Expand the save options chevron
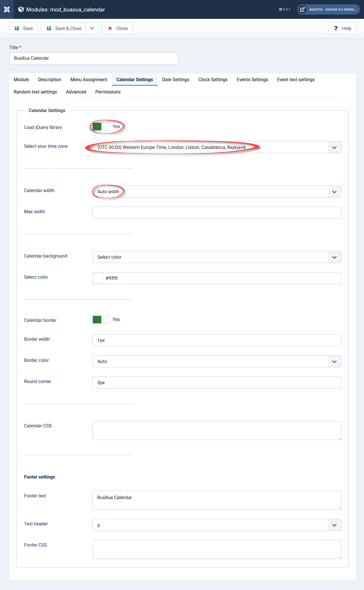Image resolution: width=364 pixels, height=590 pixels. (x=92, y=28)
